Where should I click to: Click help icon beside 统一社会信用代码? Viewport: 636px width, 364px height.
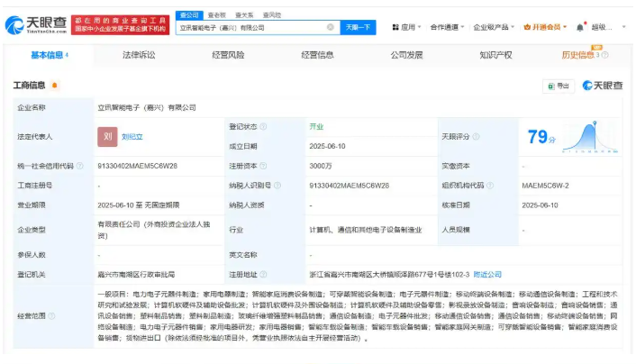point(80,166)
